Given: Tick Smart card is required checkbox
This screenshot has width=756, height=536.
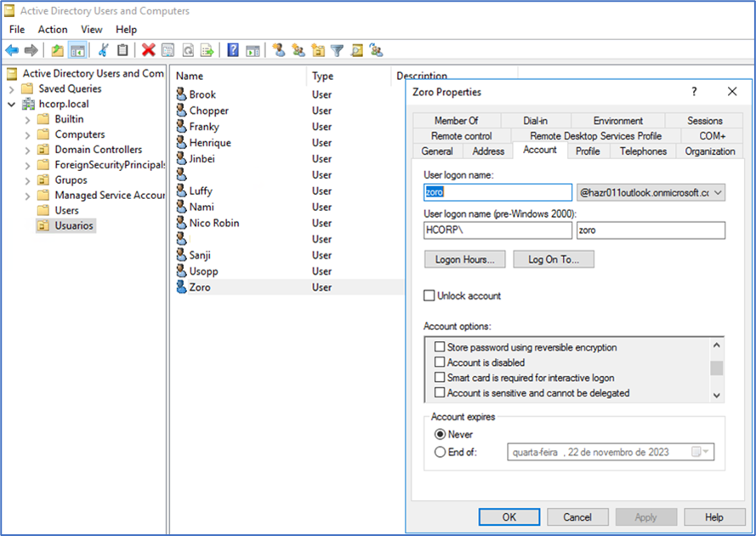Looking at the screenshot, I should click(440, 378).
